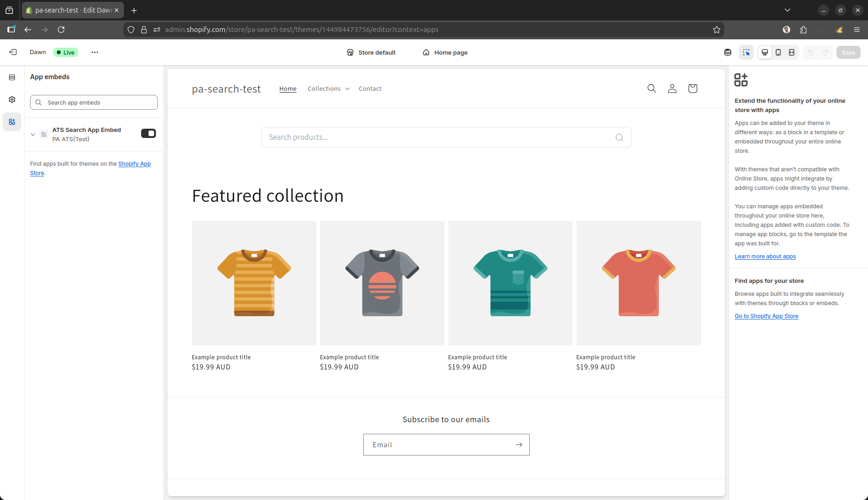Bookmark the page with the star icon

click(717, 29)
